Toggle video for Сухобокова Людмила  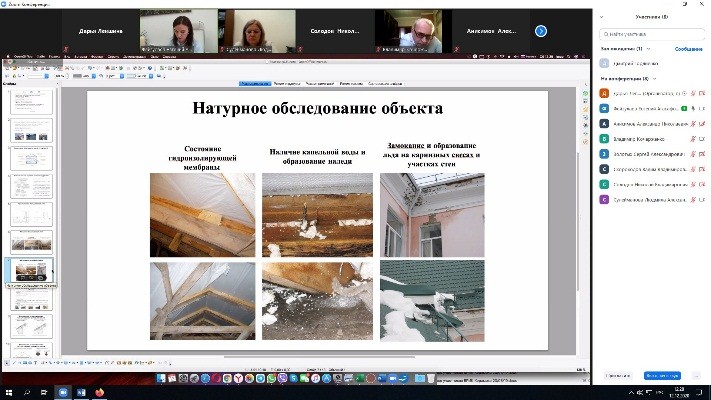(702, 200)
